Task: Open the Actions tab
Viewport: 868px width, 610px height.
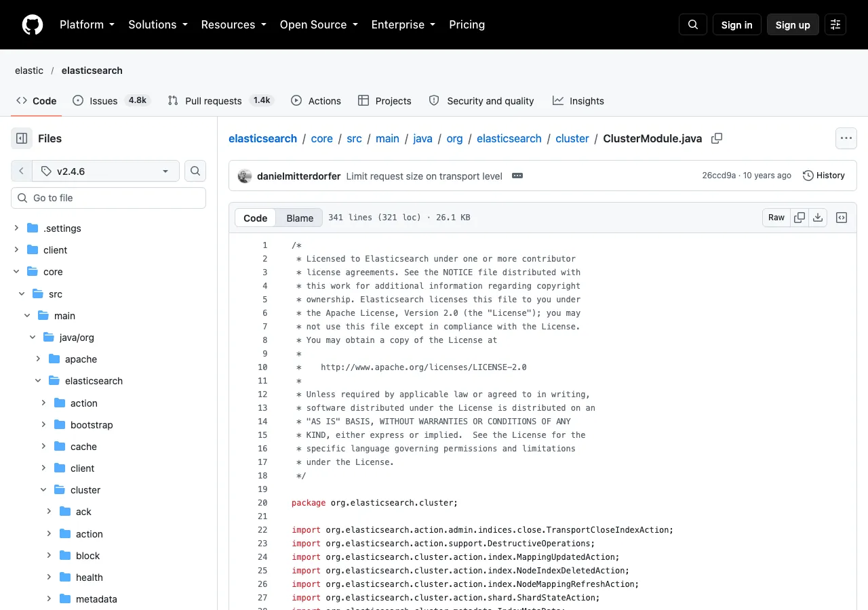Action: (x=316, y=100)
